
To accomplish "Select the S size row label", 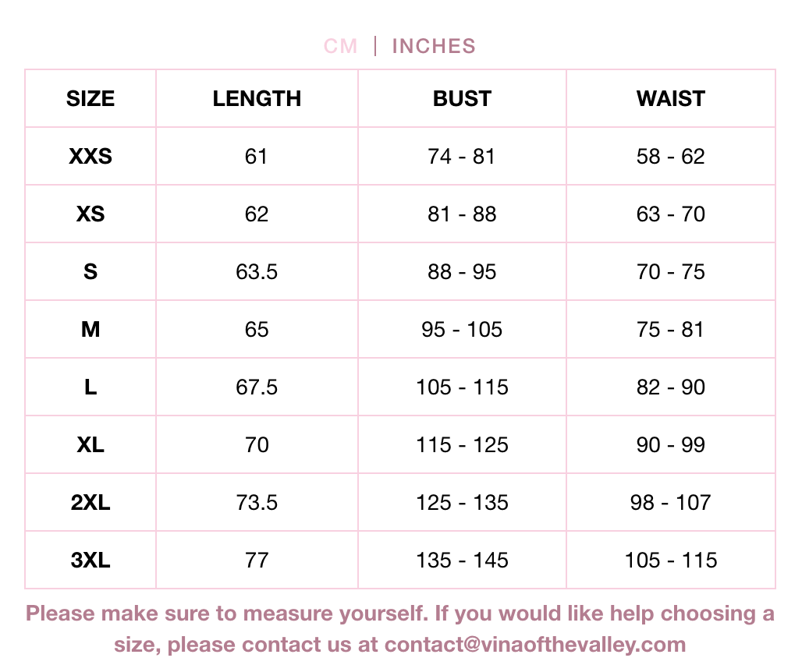I will coord(90,272).
